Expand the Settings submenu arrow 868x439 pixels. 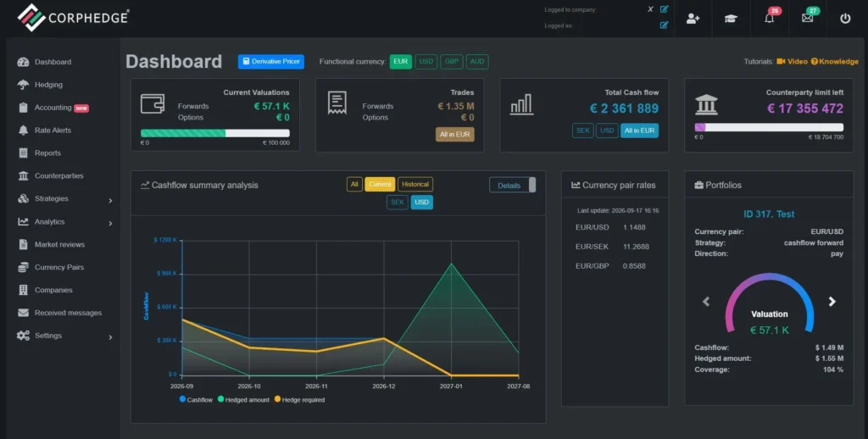click(x=110, y=337)
